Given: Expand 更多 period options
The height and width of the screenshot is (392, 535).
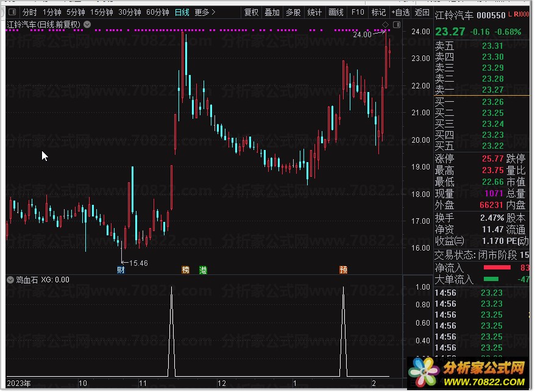Looking at the screenshot, I should coord(205,13).
